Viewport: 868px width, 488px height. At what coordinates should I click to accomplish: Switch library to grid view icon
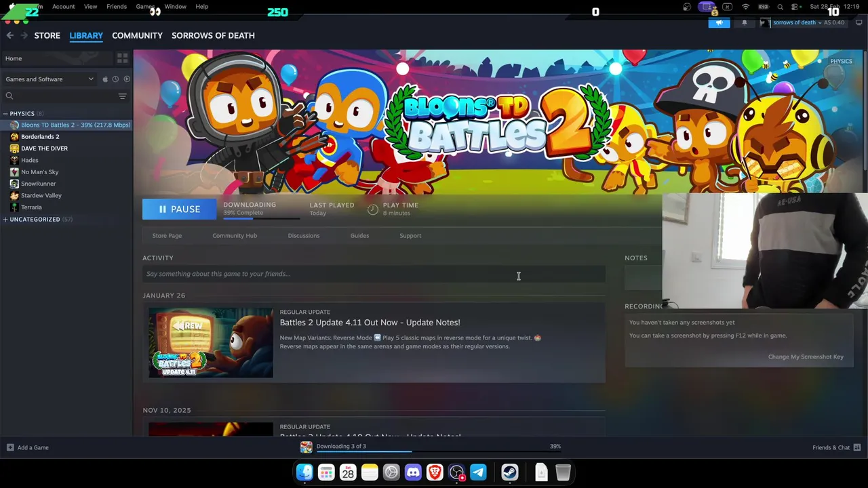122,58
